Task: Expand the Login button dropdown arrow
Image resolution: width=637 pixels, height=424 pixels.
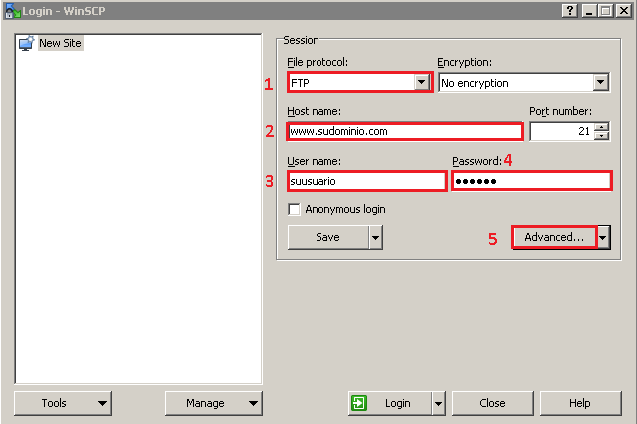Action: 439,403
